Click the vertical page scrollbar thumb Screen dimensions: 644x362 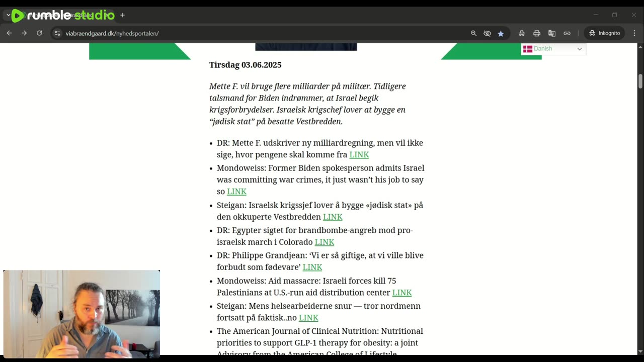[640, 81]
